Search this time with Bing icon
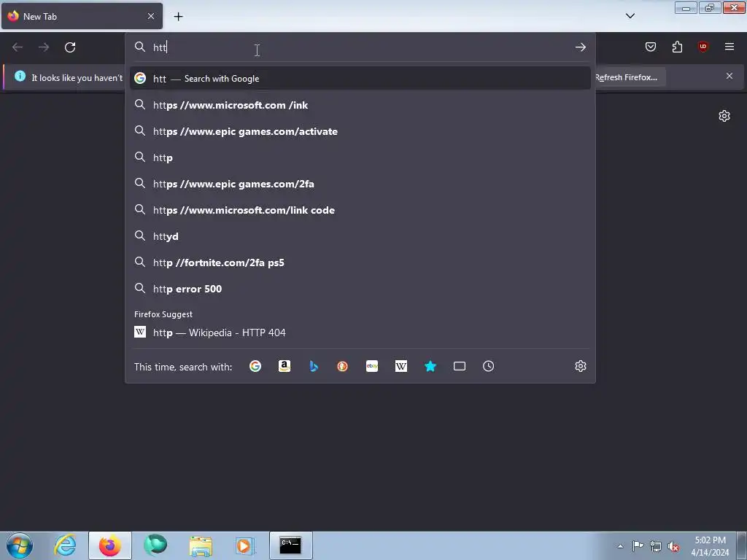Screen dimensions: 747x560 pyautogui.click(x=314, y=366)
